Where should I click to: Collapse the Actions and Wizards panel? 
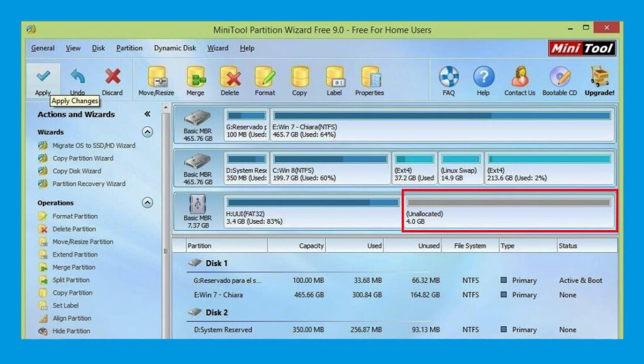tap(147, 114)
